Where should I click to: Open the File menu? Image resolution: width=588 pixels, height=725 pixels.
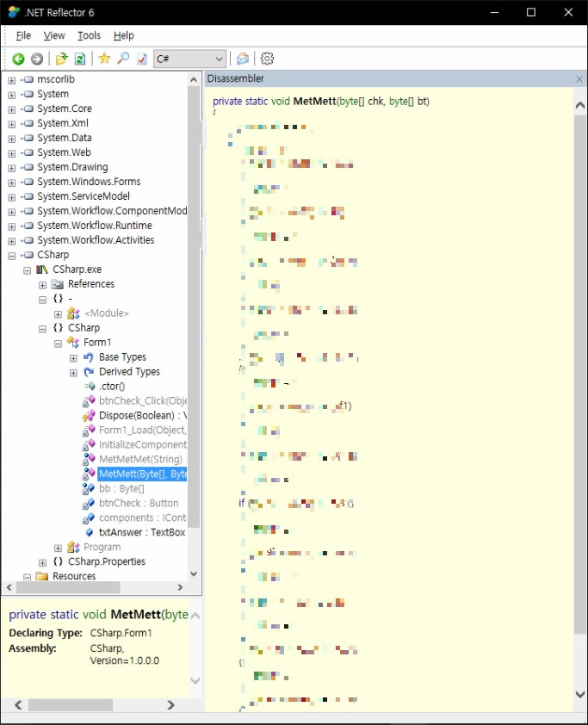pyautogui.click(x=23, y=35)
